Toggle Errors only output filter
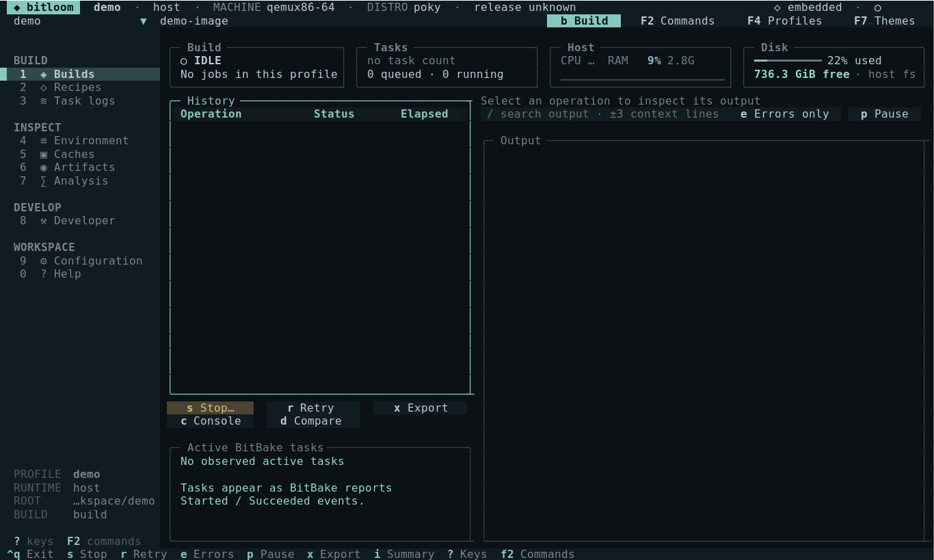Viewport: 934px width, 560px height. point(785,114)
